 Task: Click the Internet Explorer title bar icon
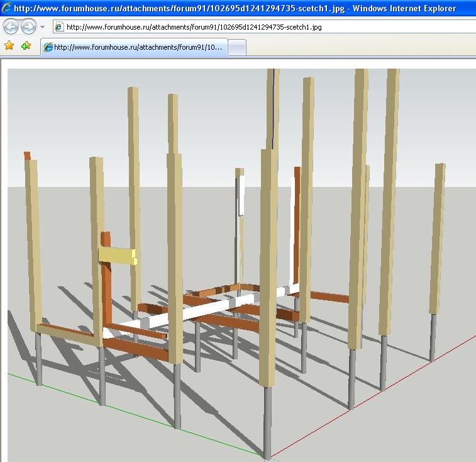point(6,8)
